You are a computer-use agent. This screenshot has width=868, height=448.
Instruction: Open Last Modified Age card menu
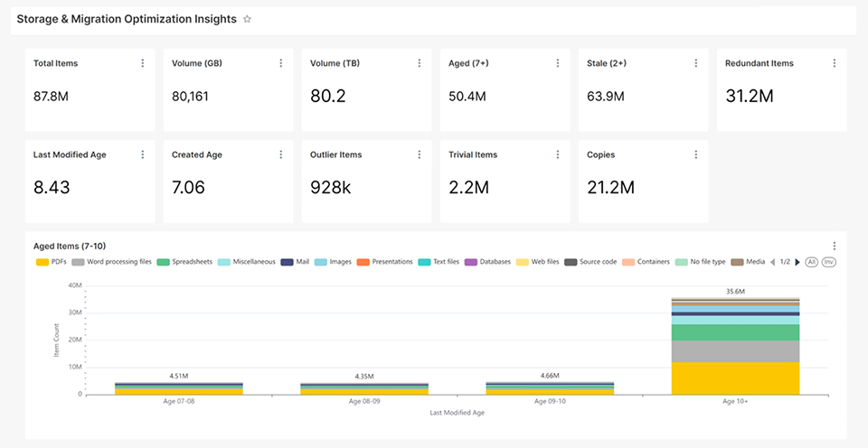(x=142, y=154)
